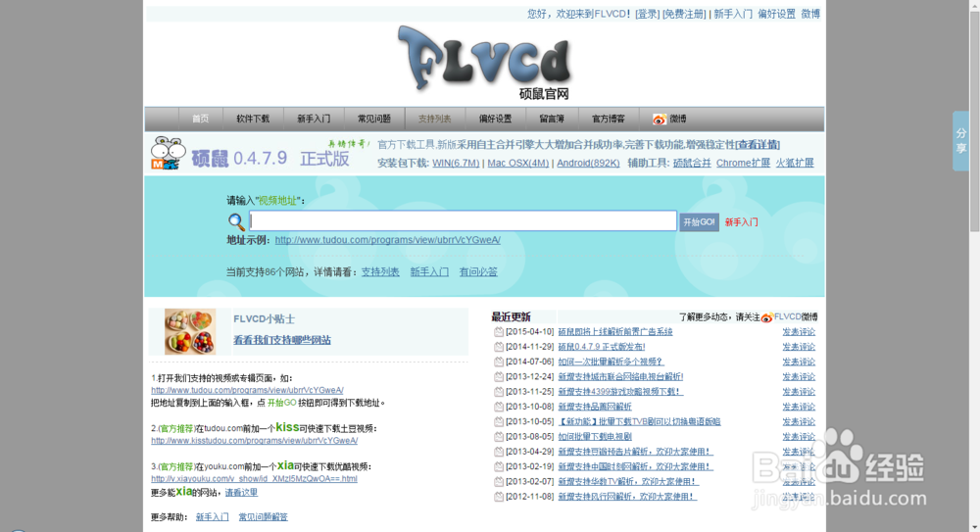This screenshot has height=532, width=980.
Task: Click 发表评论 for the 2015-04-10 entry
Action: 798,332
